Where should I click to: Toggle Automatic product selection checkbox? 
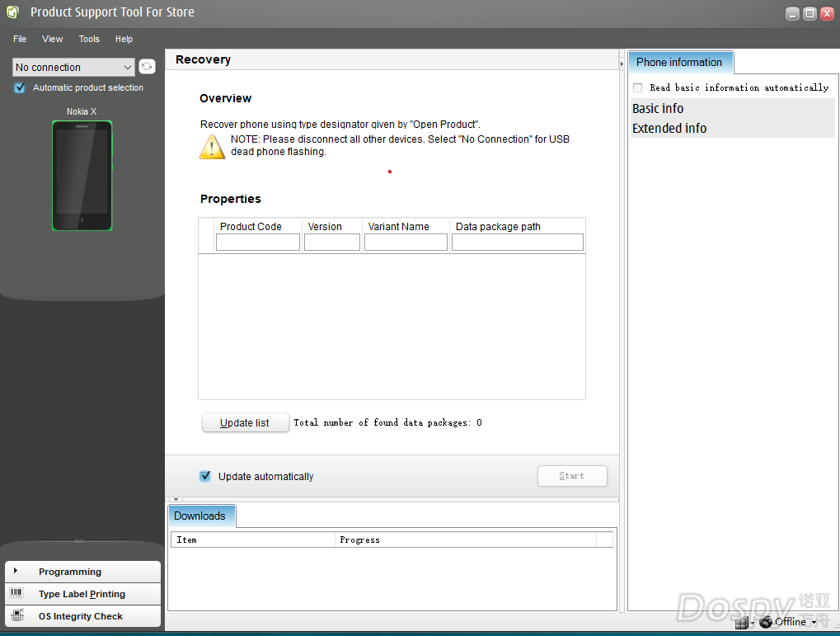[20, 87]
